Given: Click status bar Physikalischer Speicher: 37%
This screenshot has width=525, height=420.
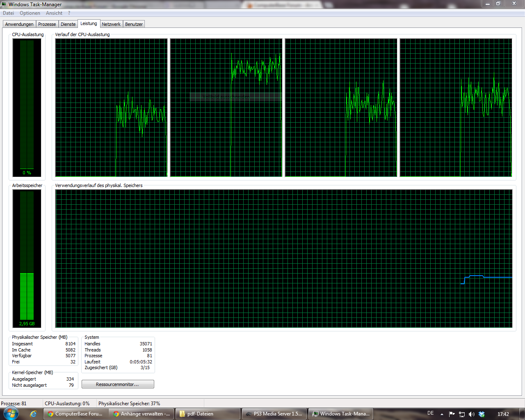Looking at the screenshot, I should (x=129, y=404).
